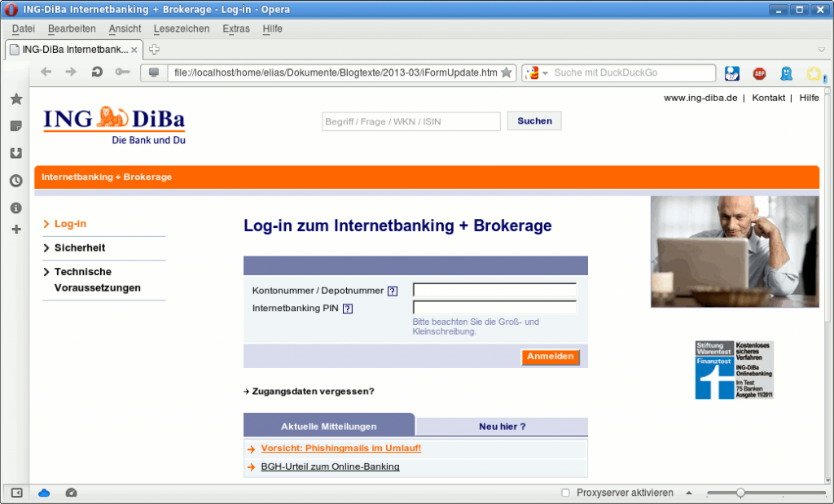Open the Ansicht menu
This screenshot has width=834, height=504.
coord(125,28)
